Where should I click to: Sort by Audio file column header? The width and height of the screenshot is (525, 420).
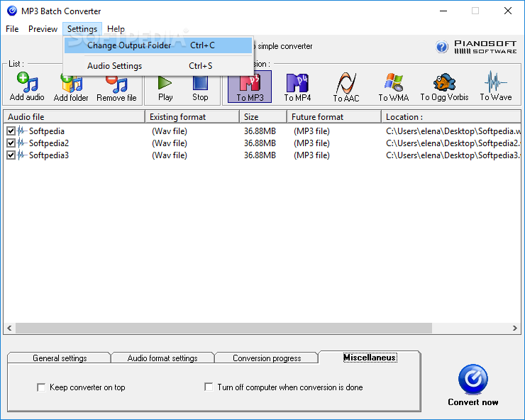74,117
